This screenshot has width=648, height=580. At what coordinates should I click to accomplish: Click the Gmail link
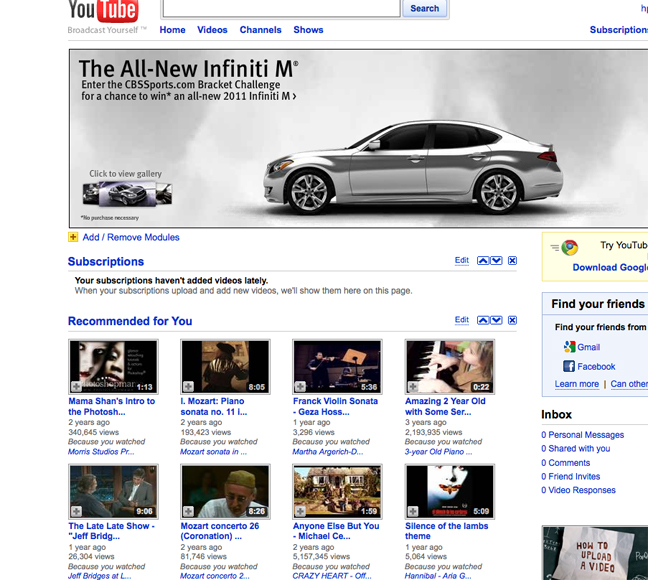[x=588, y=347]
